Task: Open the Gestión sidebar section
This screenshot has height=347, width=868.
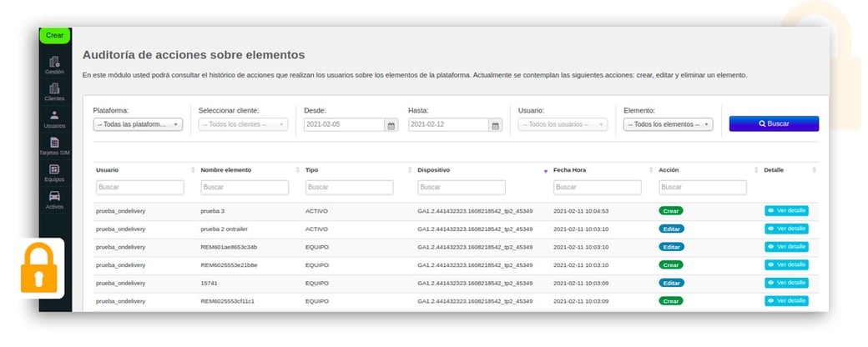Action: click(x=54, y=65)
